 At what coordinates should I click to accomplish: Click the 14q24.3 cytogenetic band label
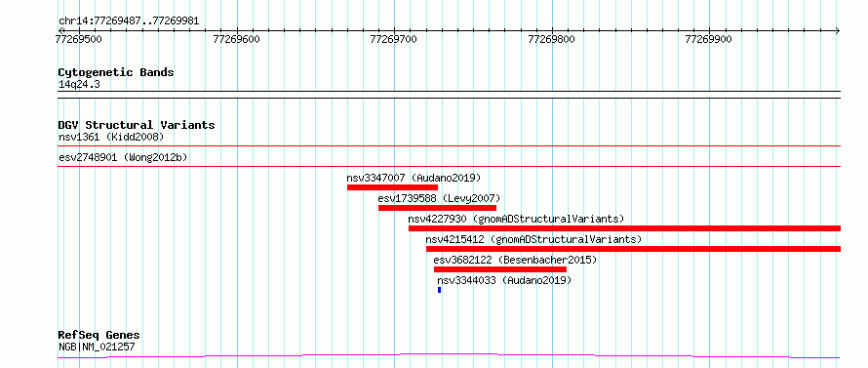79,85
